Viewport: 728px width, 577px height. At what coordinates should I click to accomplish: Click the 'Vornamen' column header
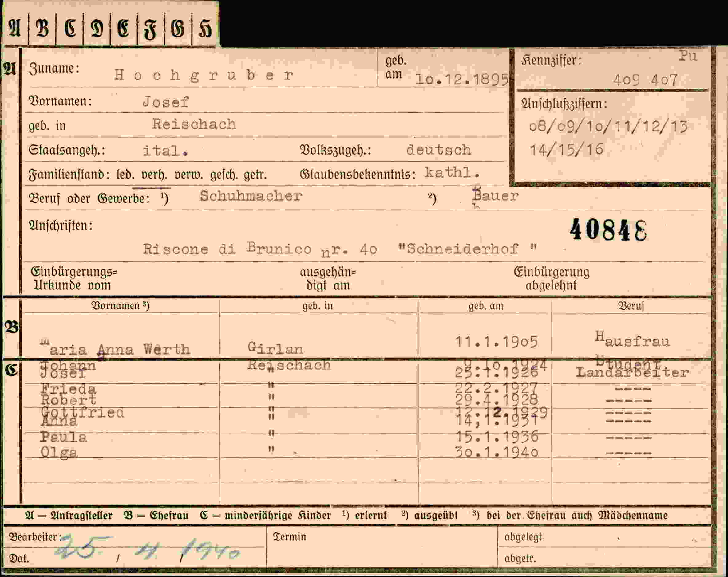pos(121,306)
